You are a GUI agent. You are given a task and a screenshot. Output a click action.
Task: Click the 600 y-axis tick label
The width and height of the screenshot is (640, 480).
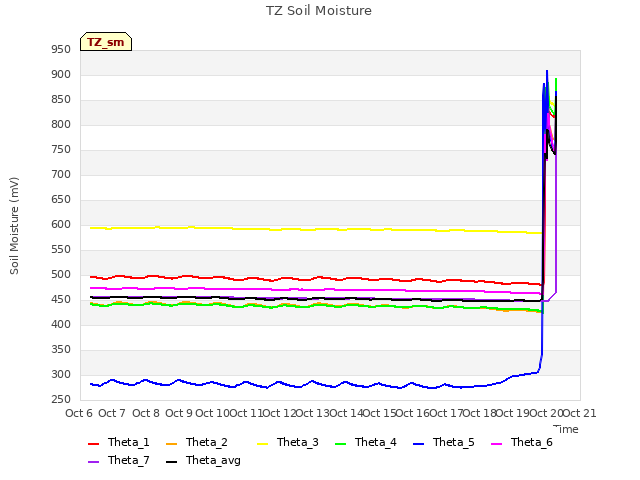(x=61, y=224)
